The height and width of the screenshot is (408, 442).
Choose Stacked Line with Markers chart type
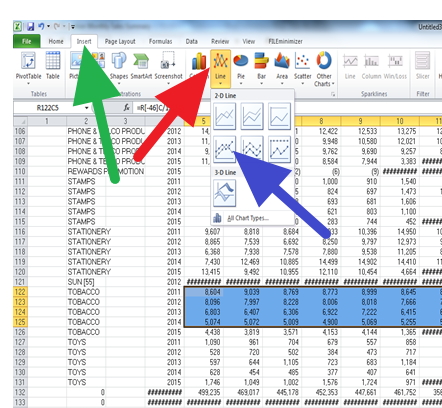[x=252, y=149]
